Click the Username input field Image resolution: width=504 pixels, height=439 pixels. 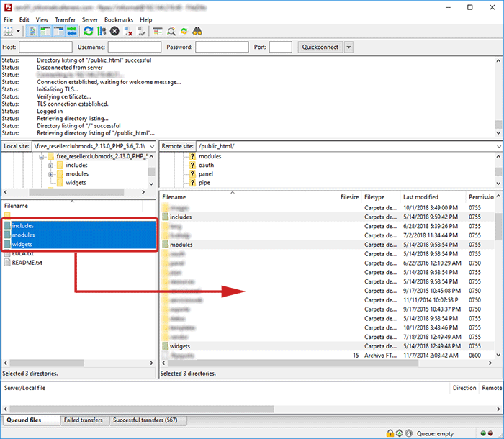135,47
